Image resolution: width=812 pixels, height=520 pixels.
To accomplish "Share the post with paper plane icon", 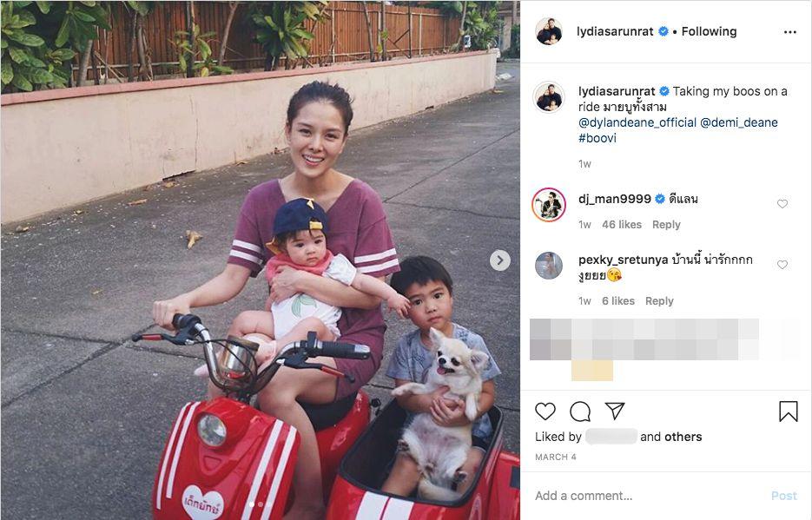I will [615, 411].
